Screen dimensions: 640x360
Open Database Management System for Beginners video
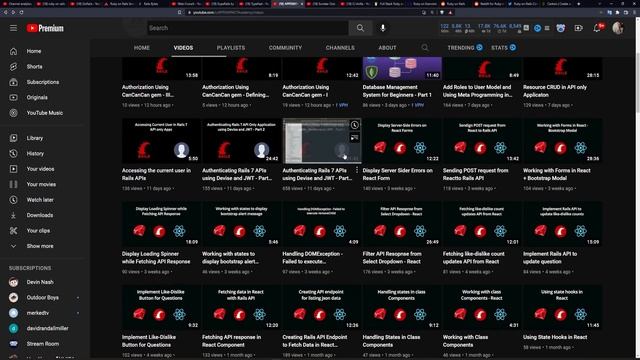tap(397, 91)
